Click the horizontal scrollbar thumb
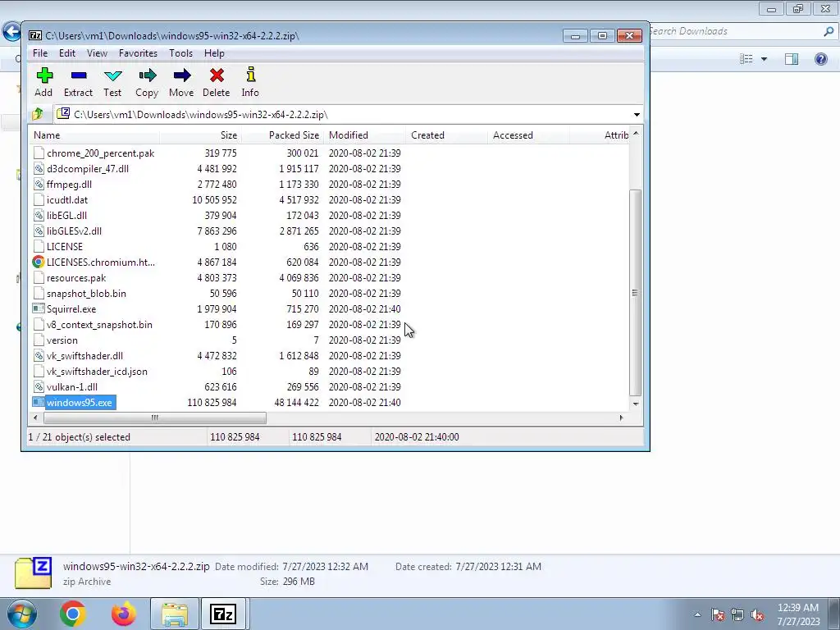This screenshot has width=840, height=630. click(x=154, y=418)
